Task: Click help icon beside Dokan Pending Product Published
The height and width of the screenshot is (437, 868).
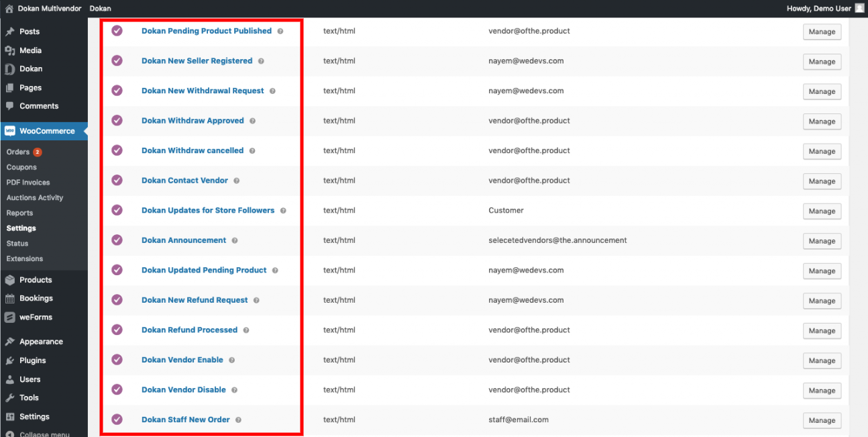Action: tap(280, 31)
